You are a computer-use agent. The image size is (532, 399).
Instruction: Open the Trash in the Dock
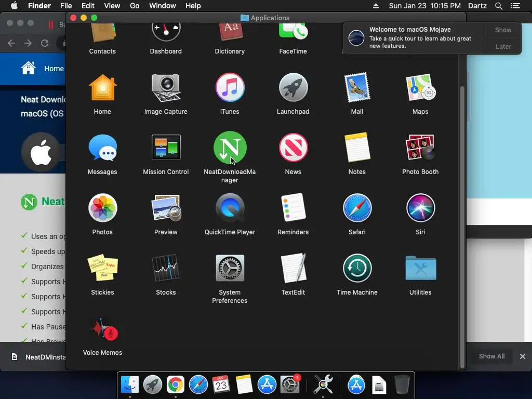point(402,385)
